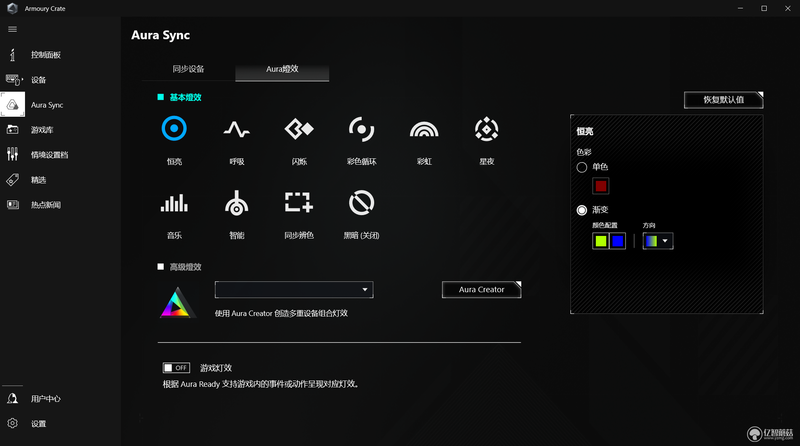The image size is (800, 446).
Task: Select the 星夜 starry night effect
Action: click(x=487, y=129)
